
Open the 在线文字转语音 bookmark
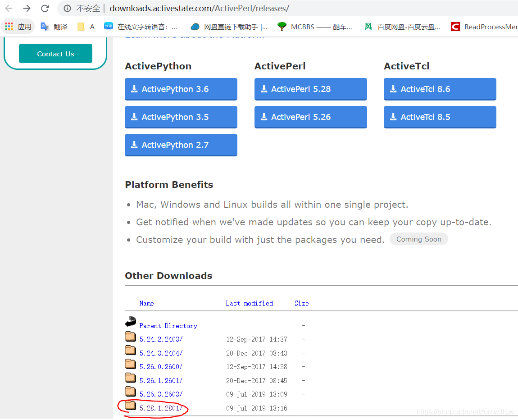(x=141, y=27)
